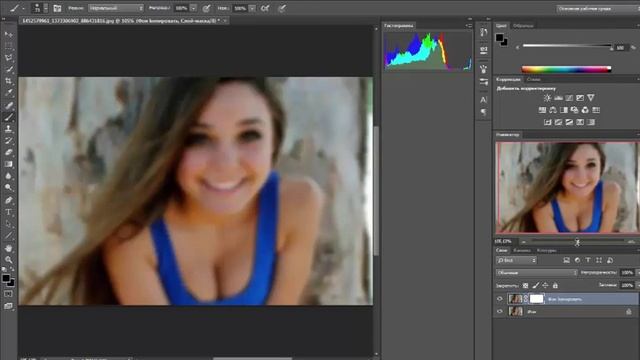Screen dimensions: 640x360
Task: Filter layers by type layers (T icon)
Action: [x=588, y=260]
